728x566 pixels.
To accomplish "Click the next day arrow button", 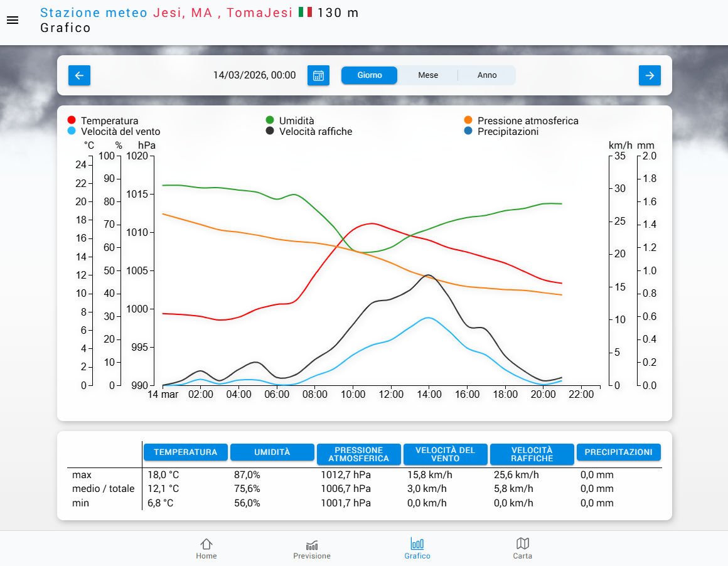I will [650, 75].
